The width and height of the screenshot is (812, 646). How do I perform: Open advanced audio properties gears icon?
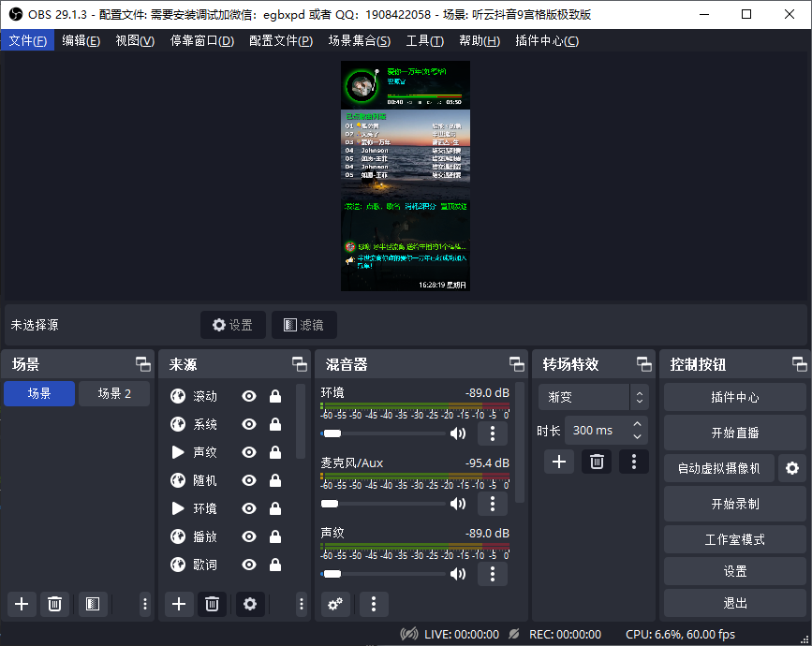(335, 605)
